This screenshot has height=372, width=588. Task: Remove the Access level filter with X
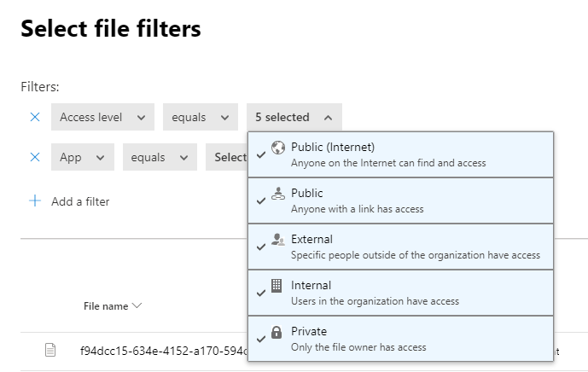pos(35,117)
